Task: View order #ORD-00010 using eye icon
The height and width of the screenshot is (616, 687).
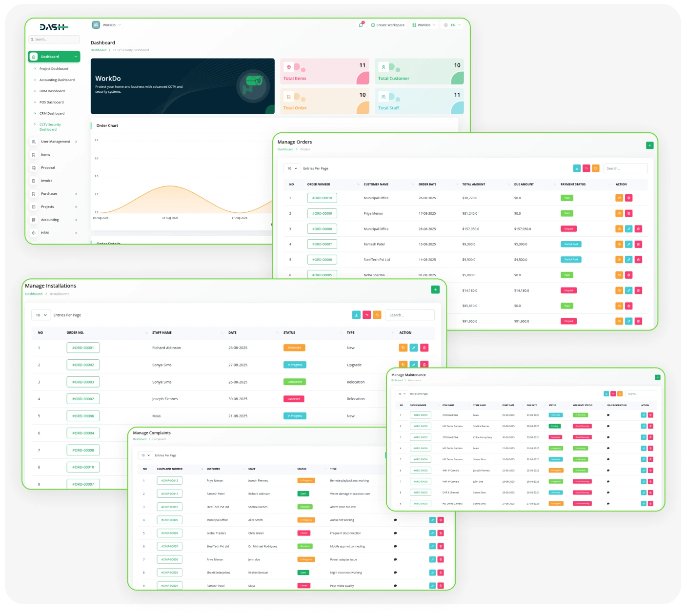Action: pos(619,198)
